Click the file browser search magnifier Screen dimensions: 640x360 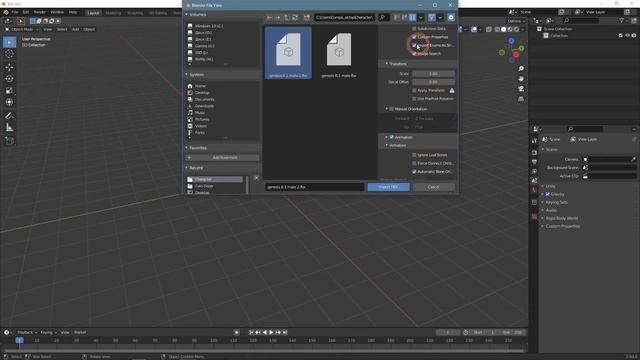[382, 18]
